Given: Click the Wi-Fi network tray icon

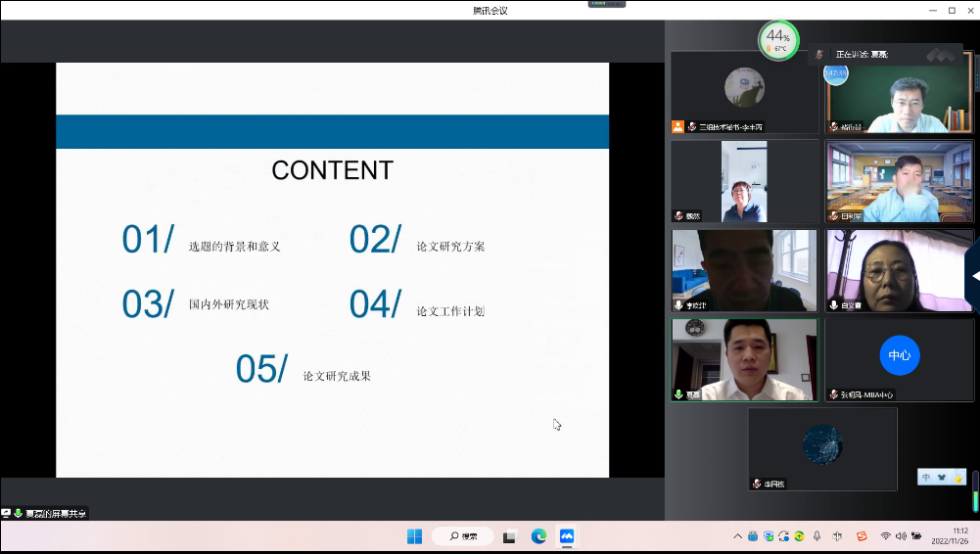Looking at the screenshot, I should click(x=885, y=536).
